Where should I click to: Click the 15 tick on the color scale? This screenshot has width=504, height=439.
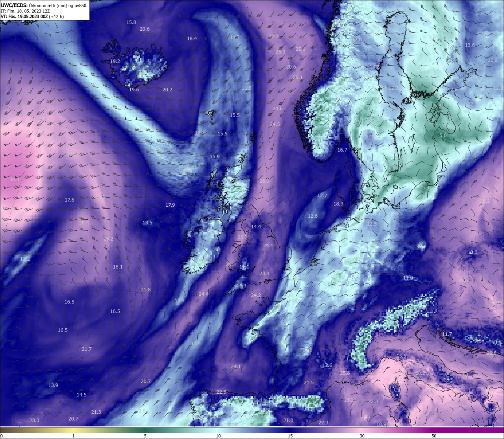290,436
